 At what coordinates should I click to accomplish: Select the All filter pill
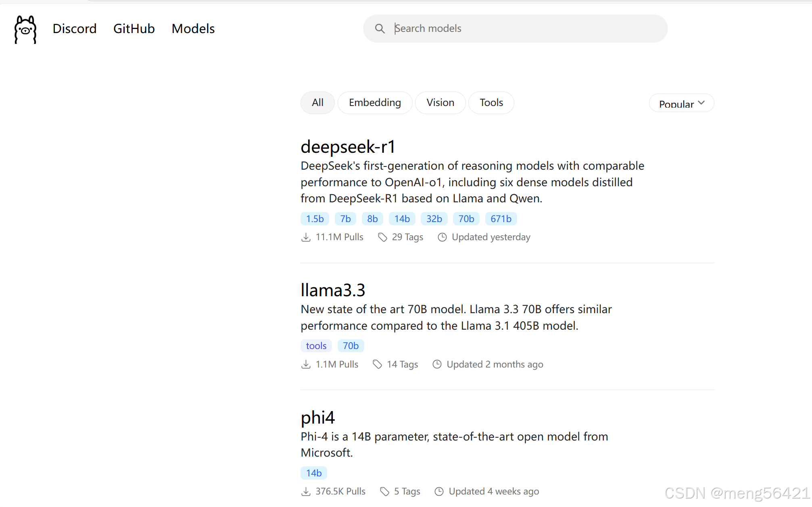pyautogui.click(x=317, y=103)
